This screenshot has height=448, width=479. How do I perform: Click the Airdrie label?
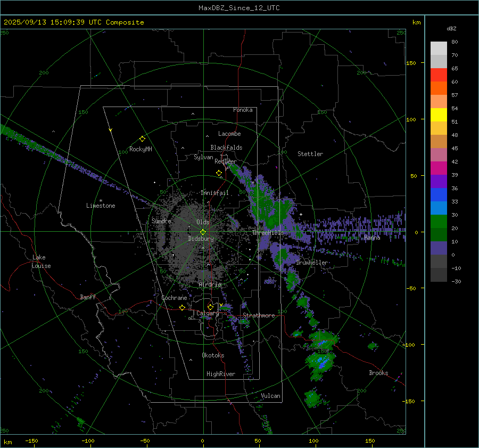210,284
